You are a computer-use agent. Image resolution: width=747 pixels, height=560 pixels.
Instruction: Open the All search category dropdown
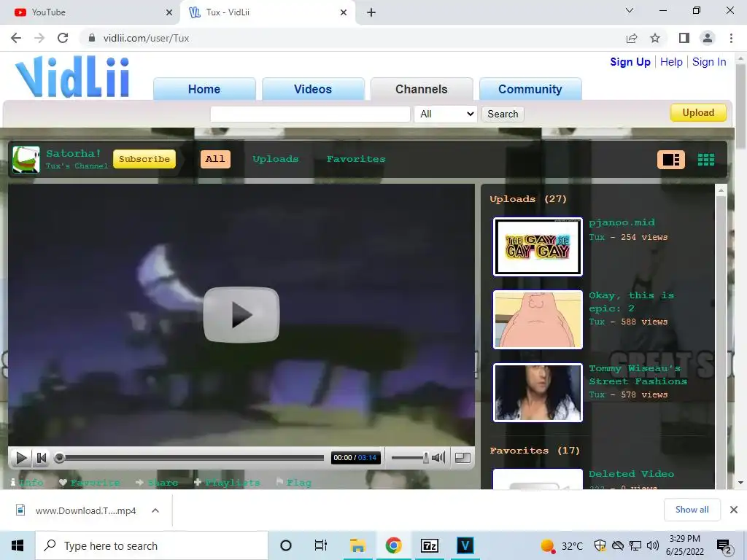[446, 114]
